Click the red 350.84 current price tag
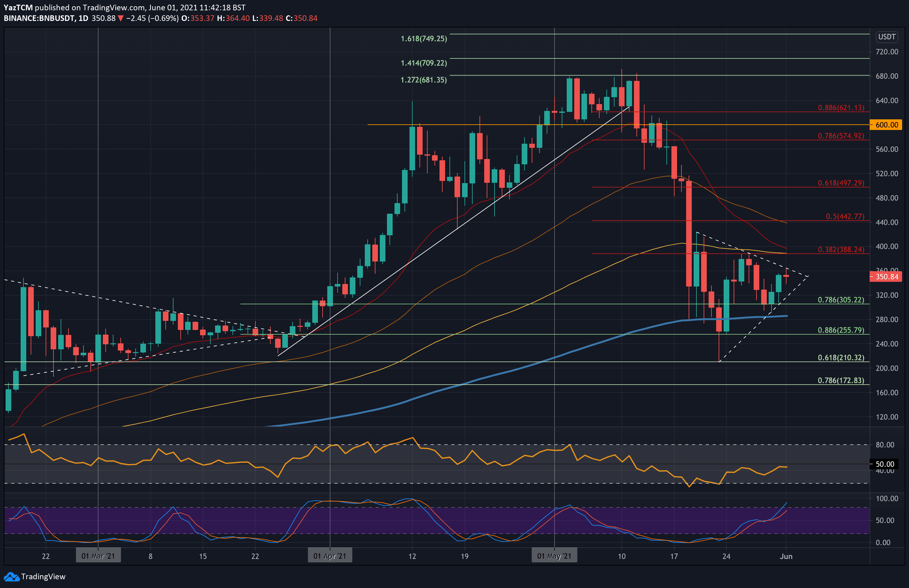This screenshot has height=588, width=909. click(x=886, y=277)
